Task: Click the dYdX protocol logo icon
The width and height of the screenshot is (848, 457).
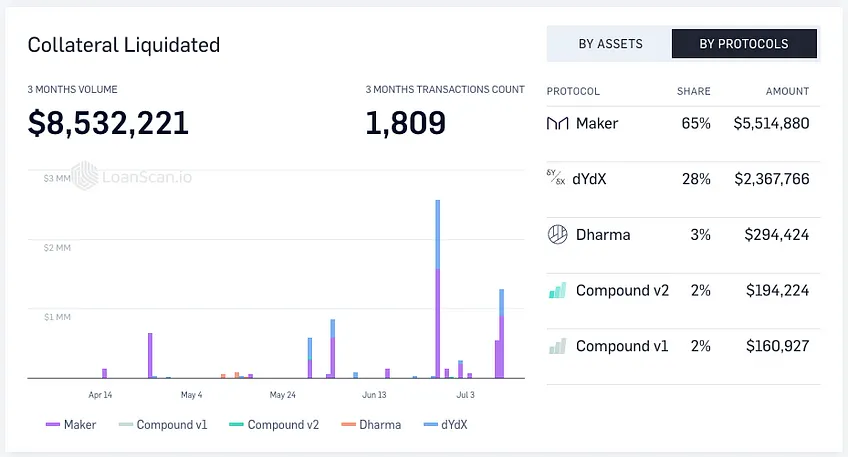Action: [x=556, y=177]
